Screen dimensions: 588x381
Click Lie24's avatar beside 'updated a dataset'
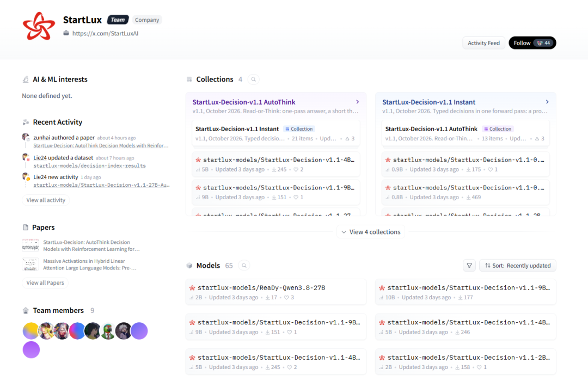pyautogui.click(x=26, y=157)
